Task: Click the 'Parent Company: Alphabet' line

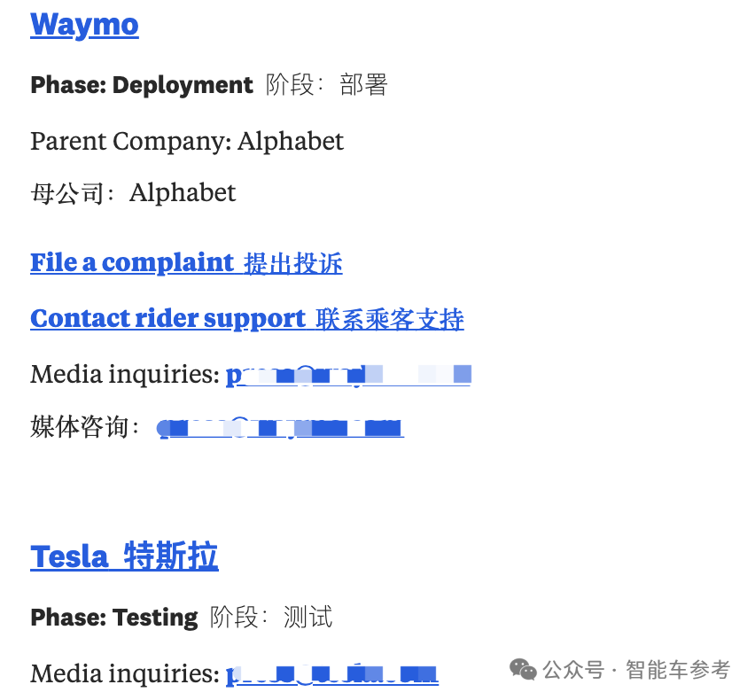Action: click(x=187, y=142)
